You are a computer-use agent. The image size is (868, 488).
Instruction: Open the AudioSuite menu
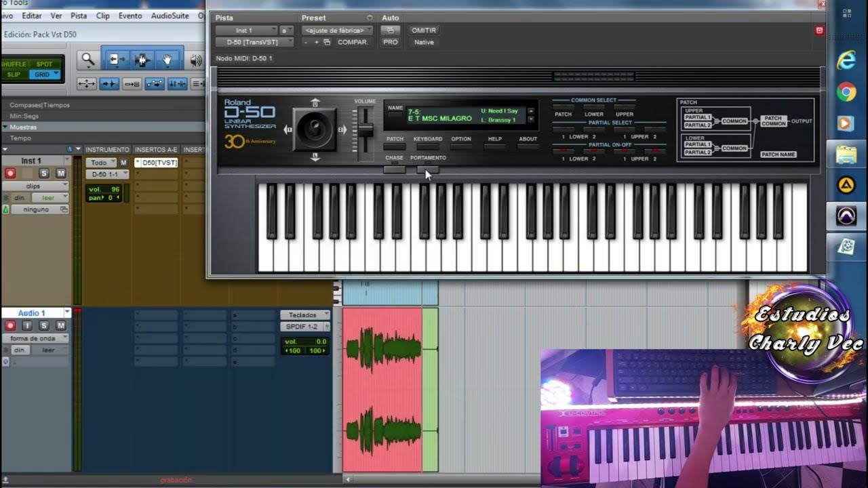[x=170, y=15]
